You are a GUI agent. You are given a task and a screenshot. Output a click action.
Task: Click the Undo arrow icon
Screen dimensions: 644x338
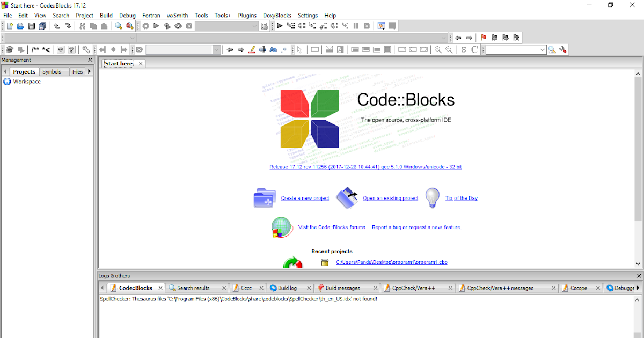[x=56, y=26]
